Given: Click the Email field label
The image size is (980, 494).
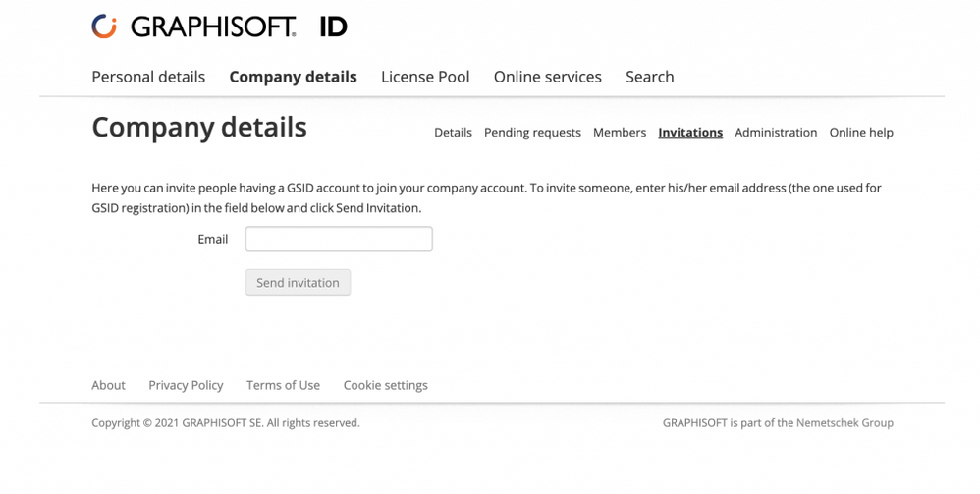Looking at the screenshot, I should pyautogui.click(x=213, y=239).
